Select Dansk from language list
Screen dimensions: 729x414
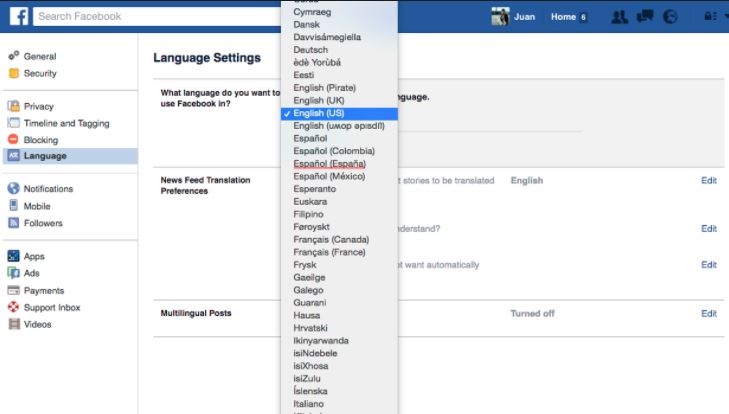pos(306,25)
